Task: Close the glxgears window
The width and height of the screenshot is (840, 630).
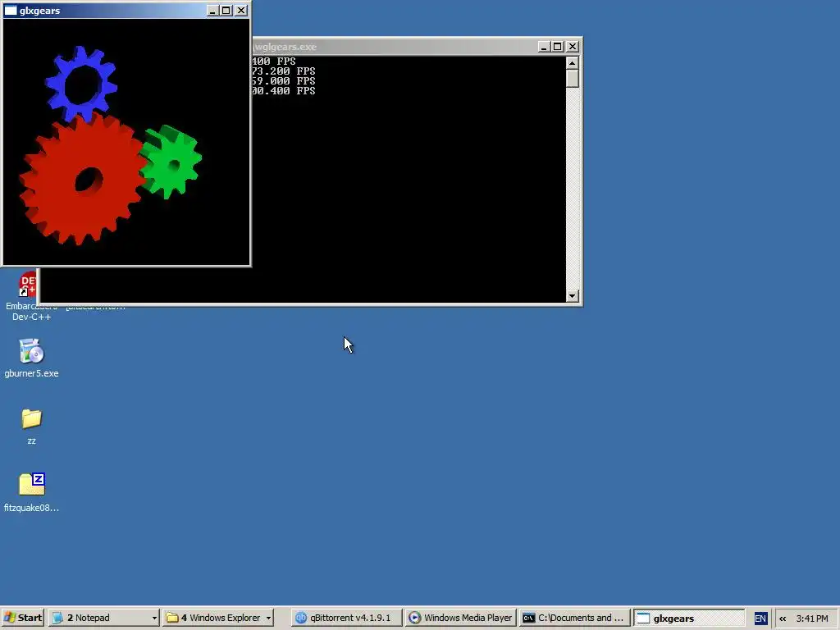Action: (x=241, y=10)
